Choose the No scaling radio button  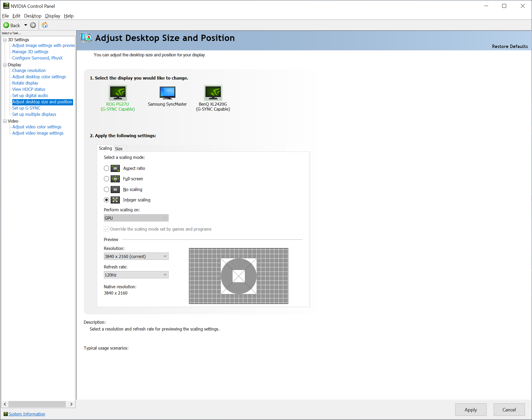107,189
